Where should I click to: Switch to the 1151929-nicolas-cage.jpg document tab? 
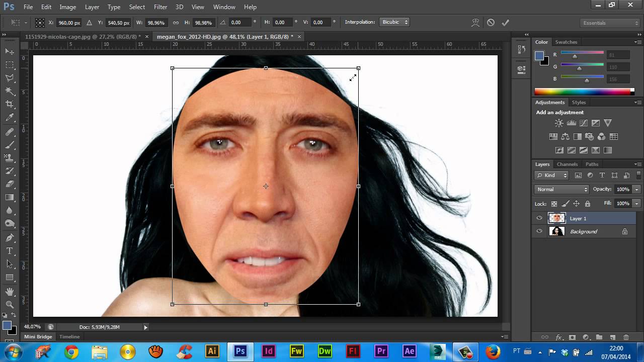84,37
